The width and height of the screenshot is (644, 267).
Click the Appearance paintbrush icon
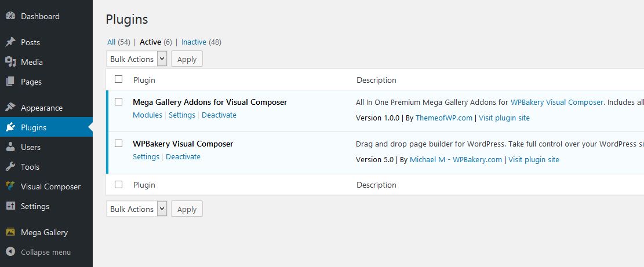pyautogui.click(x=10, y=108)
